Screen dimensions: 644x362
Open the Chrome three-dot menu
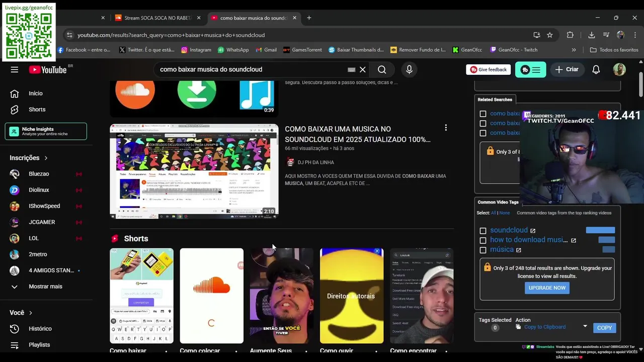634,35
